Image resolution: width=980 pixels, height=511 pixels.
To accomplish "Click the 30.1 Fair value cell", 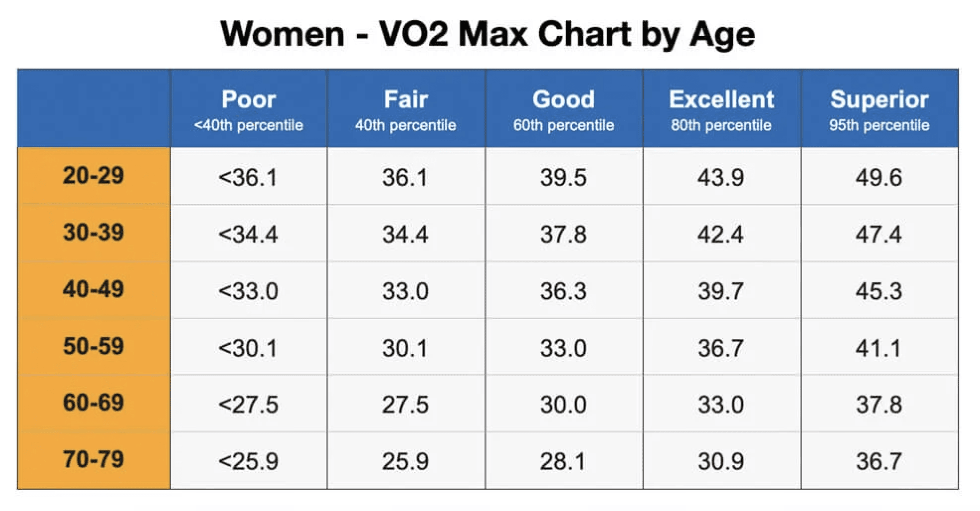I will [x=405, y=348].
